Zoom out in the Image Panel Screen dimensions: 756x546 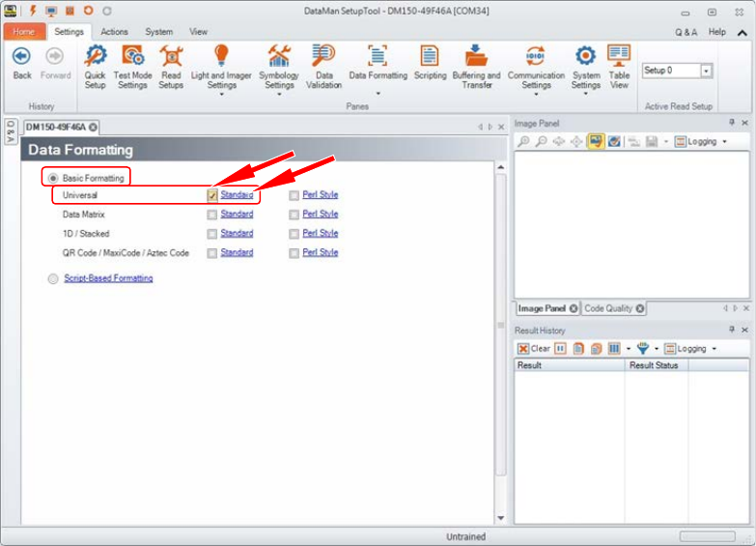pos(542,141)
